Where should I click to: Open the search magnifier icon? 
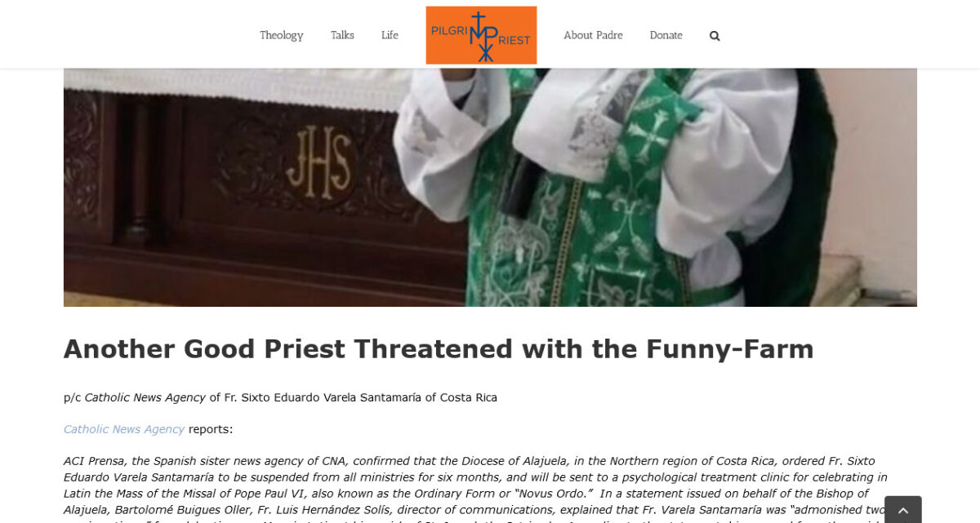pyautogui.click(x=715, y=36)
